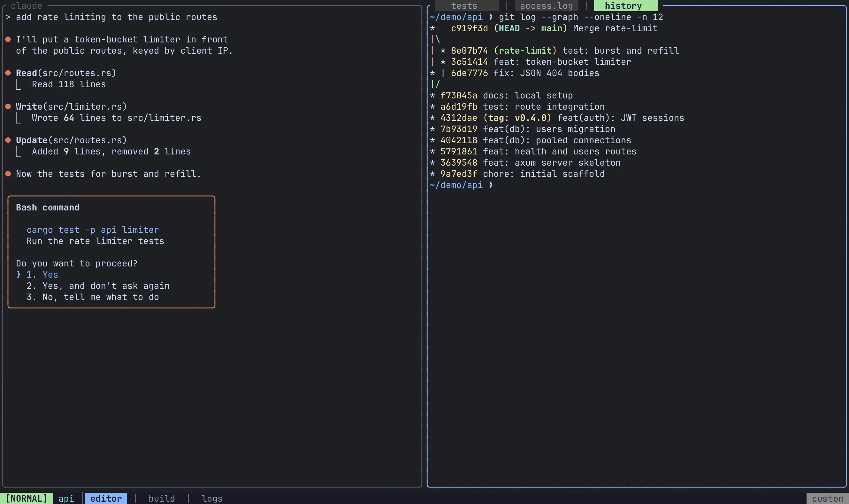Viewport: 849px width, 504px height.
Task: Open the logs tab in status bar
Action: tap(212, 498)
